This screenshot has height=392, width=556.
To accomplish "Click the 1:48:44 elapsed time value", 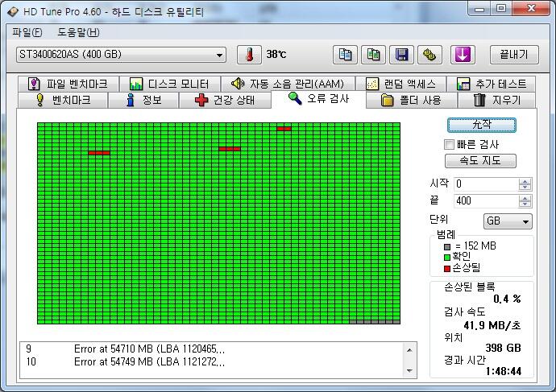I will click(x=504, y=371).
